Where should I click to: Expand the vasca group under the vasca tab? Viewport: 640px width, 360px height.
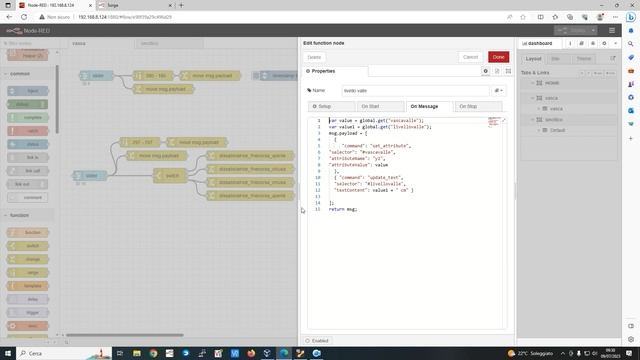[x=539, y=109]
